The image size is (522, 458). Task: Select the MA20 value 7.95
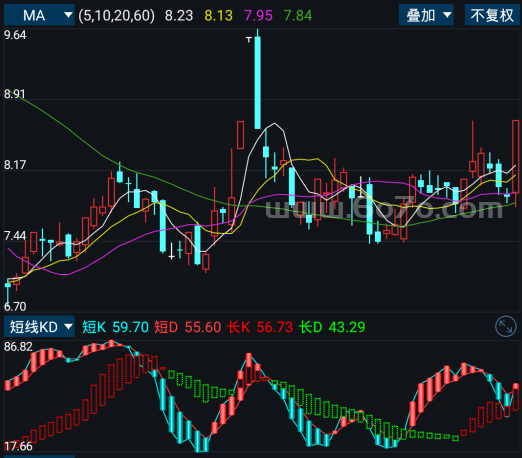click(x=258, y=16)
